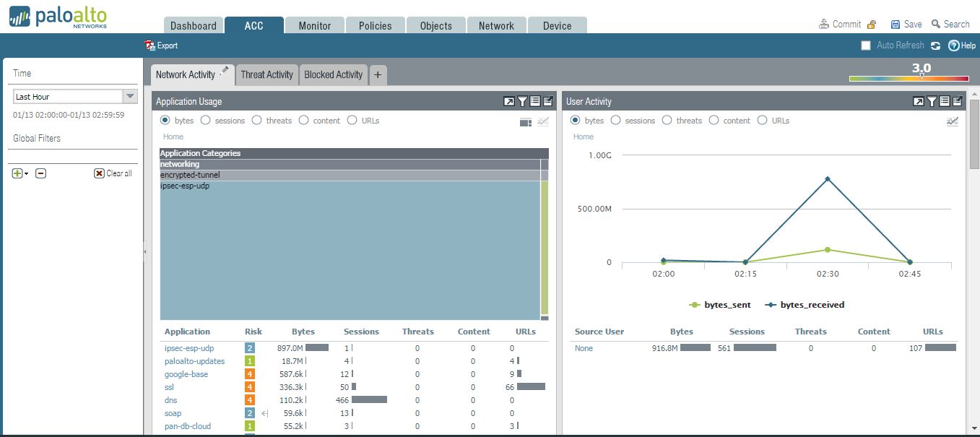
Task: Click the Commit icon
Action: coord(824,24)
